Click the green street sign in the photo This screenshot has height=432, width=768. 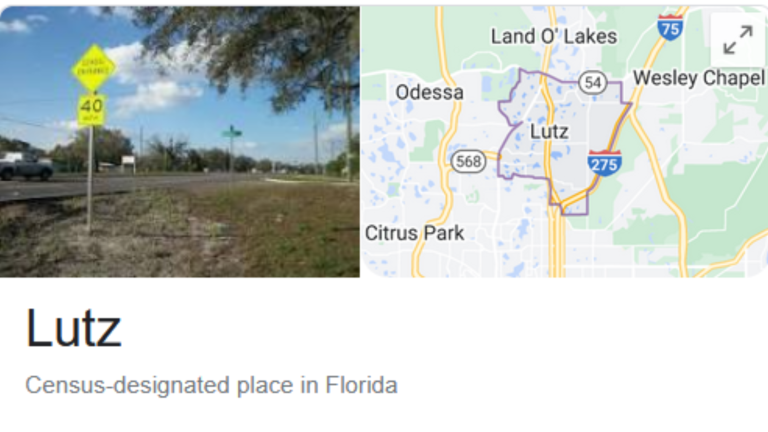click(231, 132)
